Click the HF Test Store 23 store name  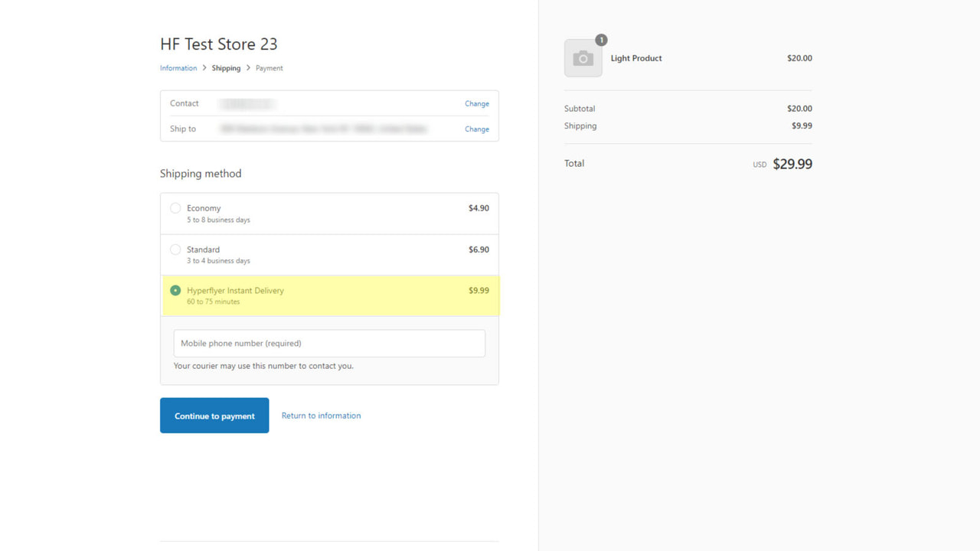[x=219, y=44]
